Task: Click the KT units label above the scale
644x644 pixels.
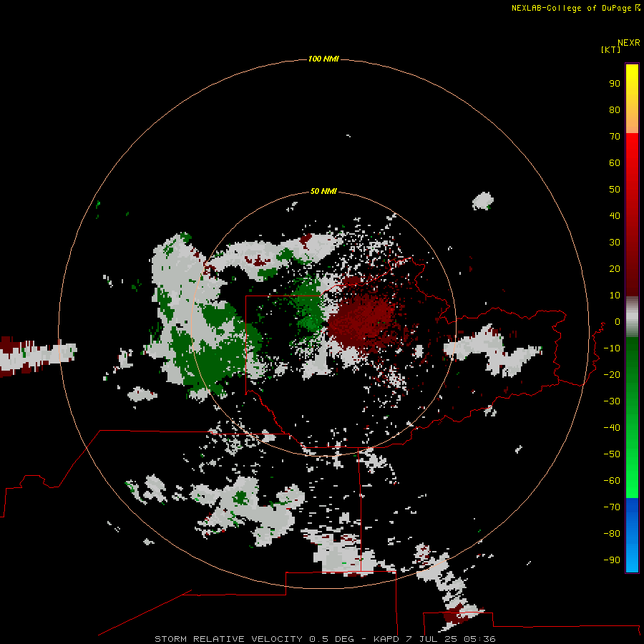Action: pyautogui.click(x=610, y=49)
